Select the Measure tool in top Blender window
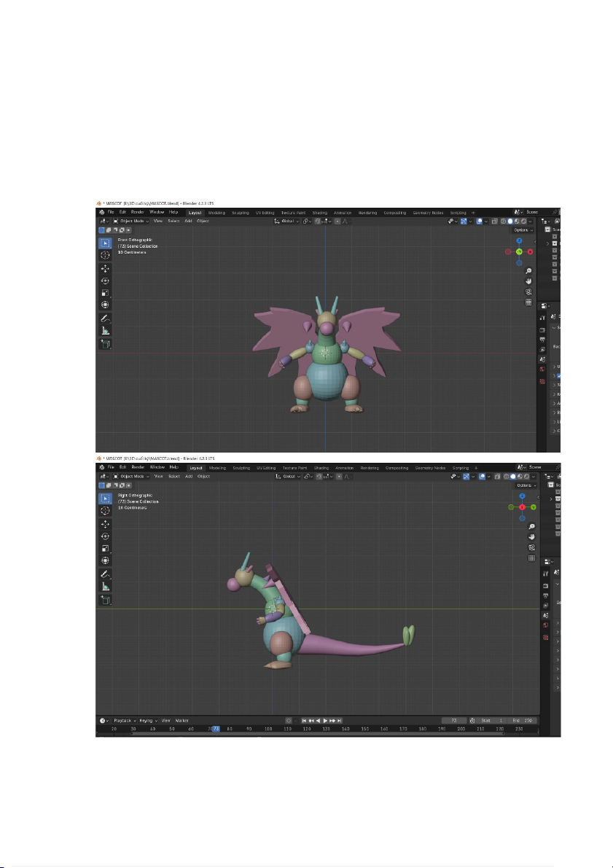613x868 pixels. tap(105, 331)
